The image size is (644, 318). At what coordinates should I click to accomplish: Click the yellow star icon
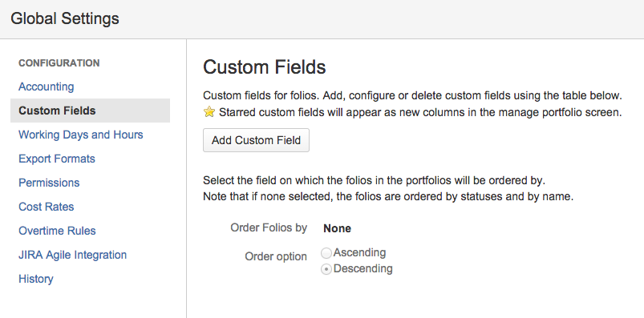pyautogui.click(x=209, y=112)
